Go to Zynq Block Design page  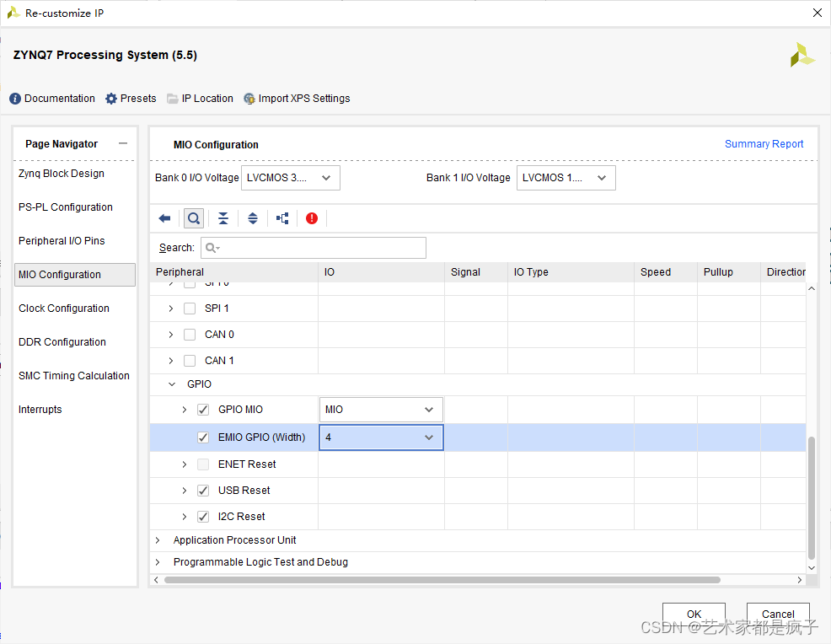(x=62, y=174)
